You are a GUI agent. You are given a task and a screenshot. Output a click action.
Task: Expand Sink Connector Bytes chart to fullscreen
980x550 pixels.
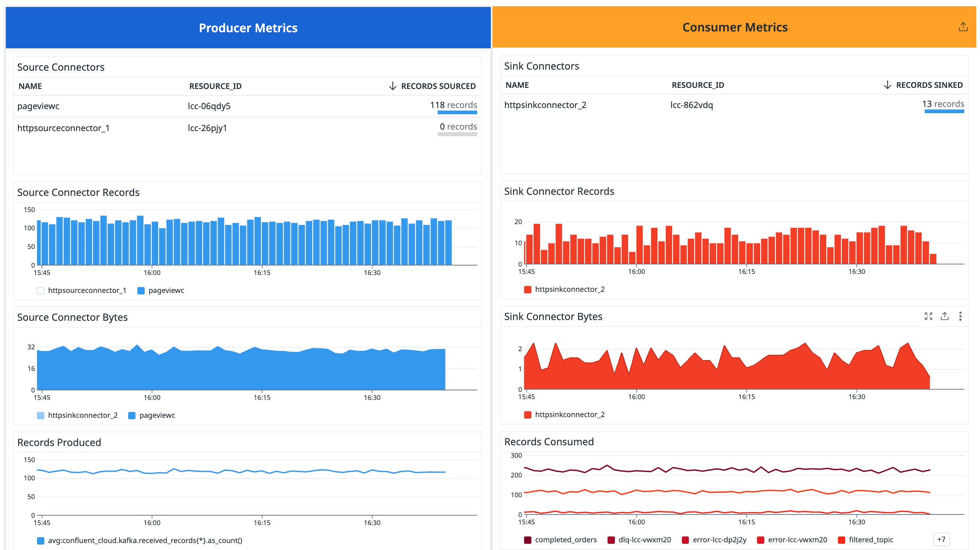928,316
